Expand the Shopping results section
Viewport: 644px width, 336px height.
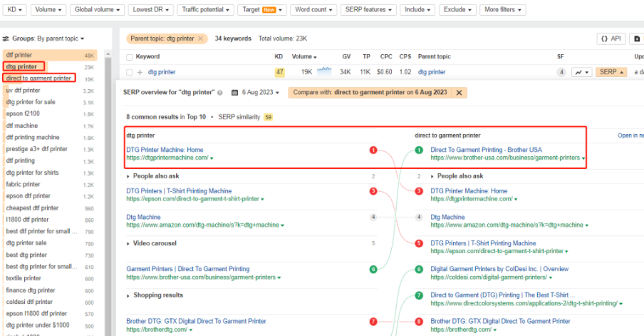(x=158, y=295)
